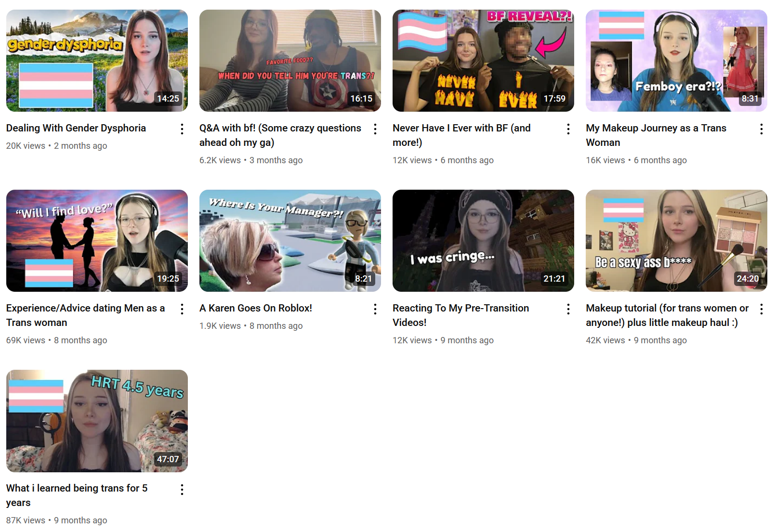Click the 16:15 duration badge
Image resolution: width=776 pixels, height=532 pixels.
point(361,99)
